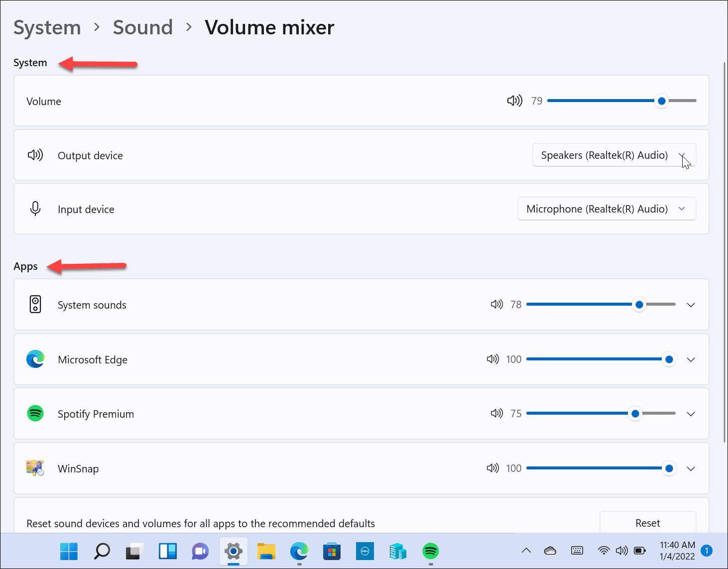Go to System settings via breadcrumb
The image size is (728, 569).
point(47,27)
